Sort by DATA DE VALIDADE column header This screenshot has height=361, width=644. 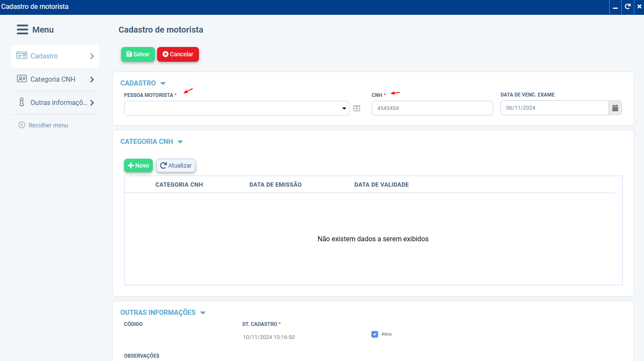[x=381, y=185]
